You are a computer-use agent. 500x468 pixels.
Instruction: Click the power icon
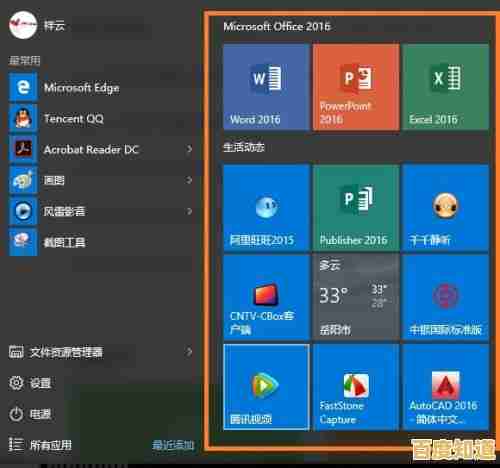pyautogui.click(x=16, y=414)
